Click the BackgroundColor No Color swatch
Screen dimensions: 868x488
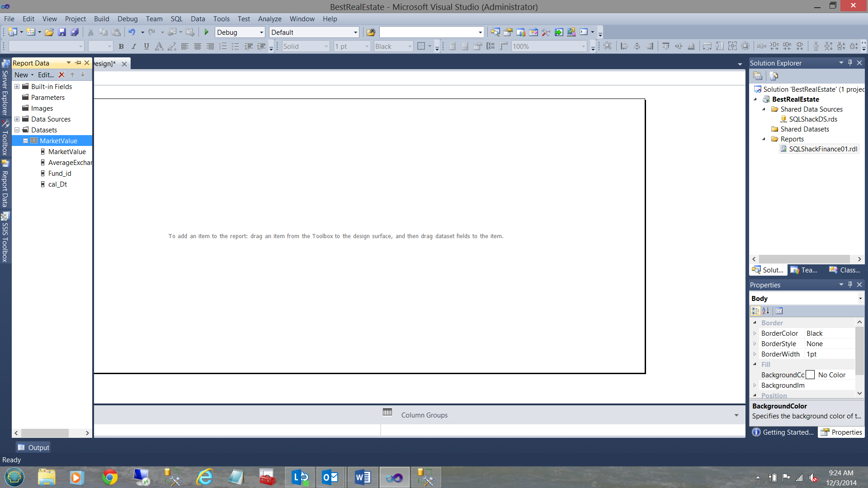click(x=810, y=375)
